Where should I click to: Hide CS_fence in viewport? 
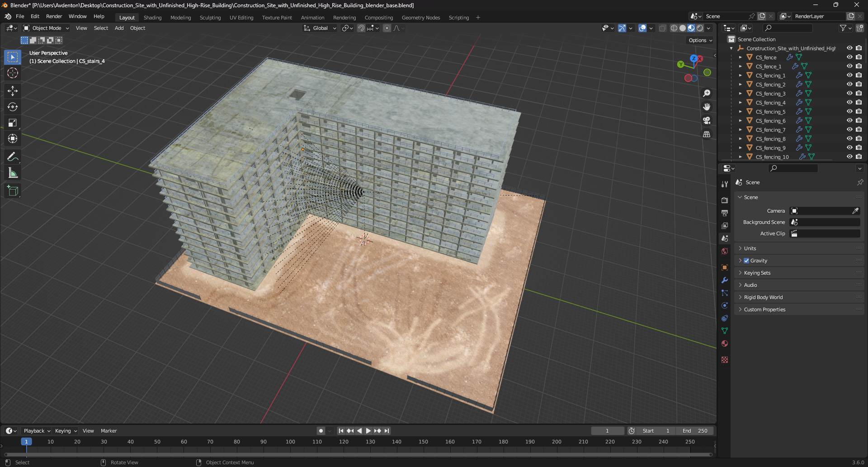tap(849, 57)
